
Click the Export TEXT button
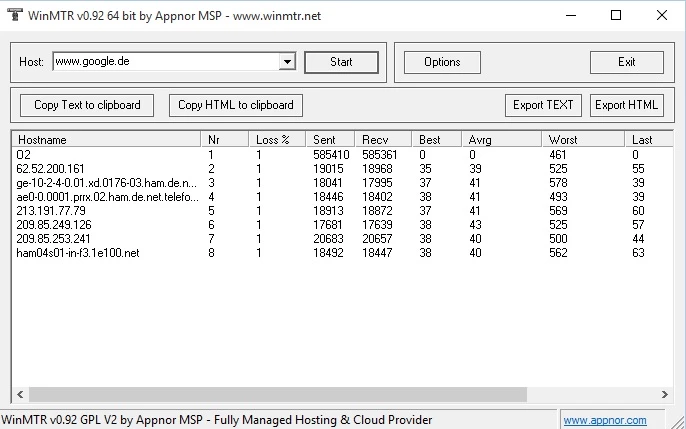pyautogui.click(x=543, y=105)
